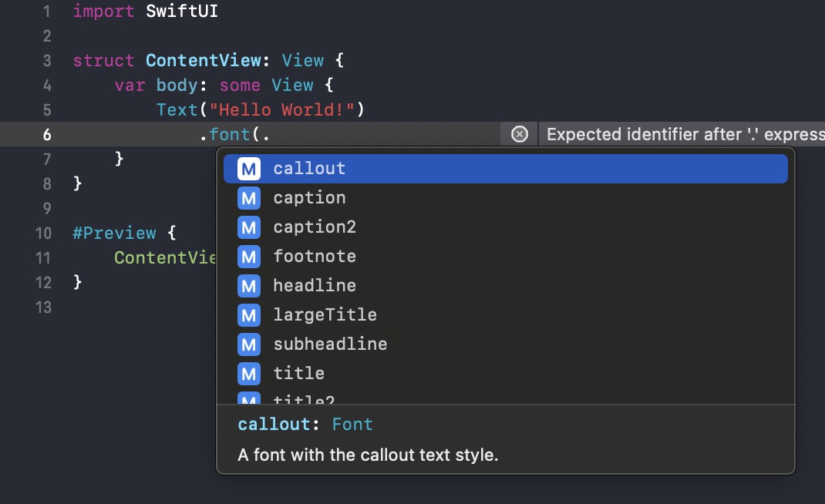Click the M icon beside title
The image size is (825, 504).
[x=249, y=374]
